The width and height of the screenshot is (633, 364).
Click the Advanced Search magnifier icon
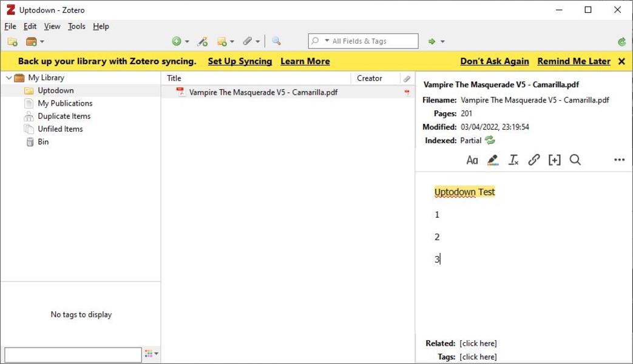[x=276, y=41]
